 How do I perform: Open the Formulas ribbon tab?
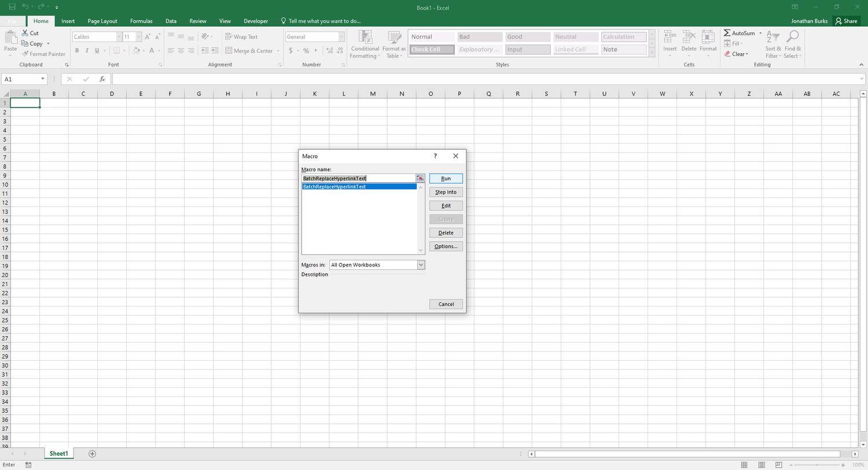pyautogui.click(x=141, y=21)
